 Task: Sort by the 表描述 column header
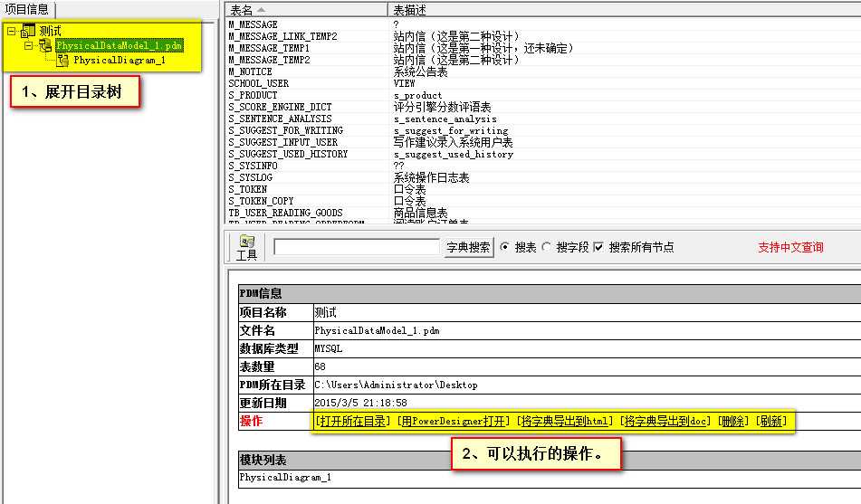pyautogui.click(x=624, y=10)
